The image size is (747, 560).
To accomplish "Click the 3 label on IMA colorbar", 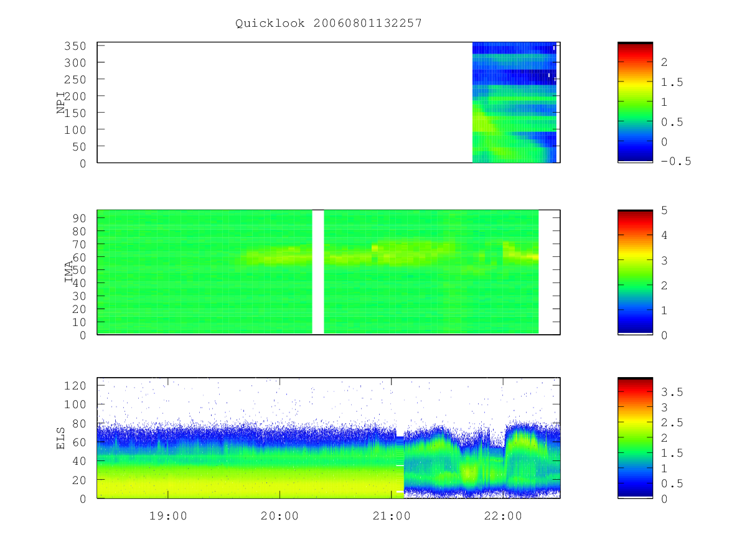I will coord(664,260).
